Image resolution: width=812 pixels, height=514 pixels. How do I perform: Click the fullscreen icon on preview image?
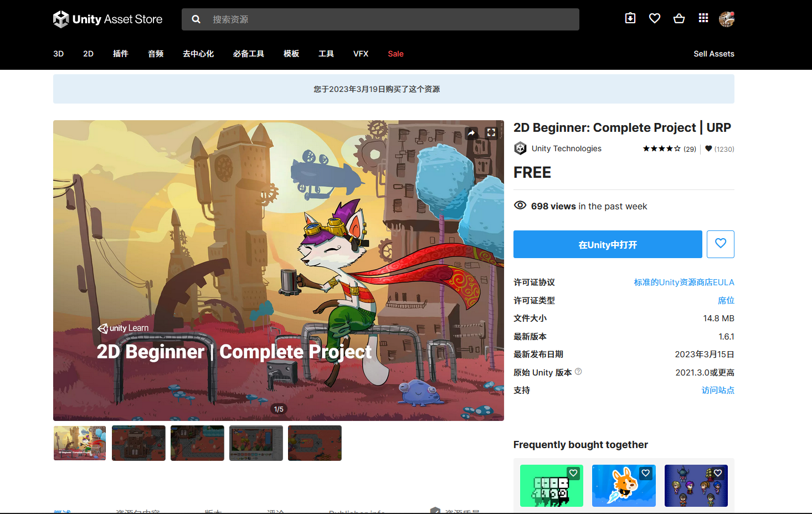click(x=491, y=133)
